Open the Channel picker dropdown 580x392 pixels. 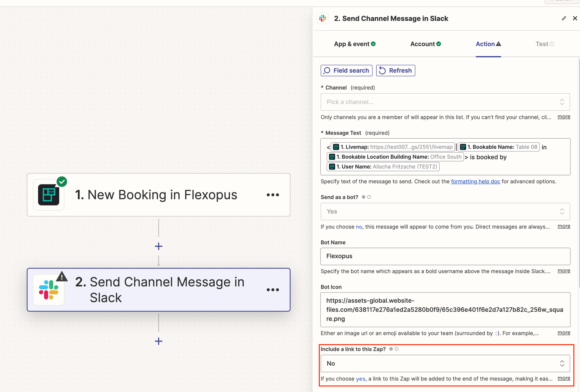(x=445, y=102)
